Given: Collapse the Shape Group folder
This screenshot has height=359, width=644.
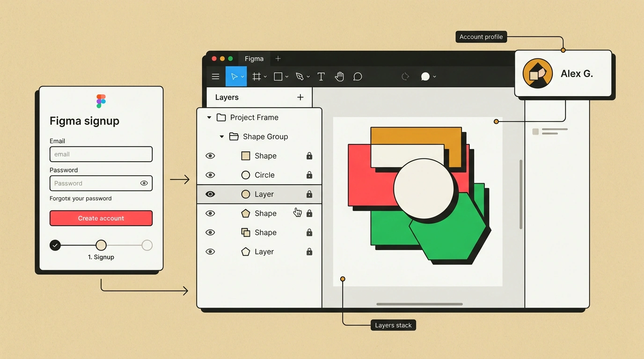Looking at the screenshot, I should point(222,136).
